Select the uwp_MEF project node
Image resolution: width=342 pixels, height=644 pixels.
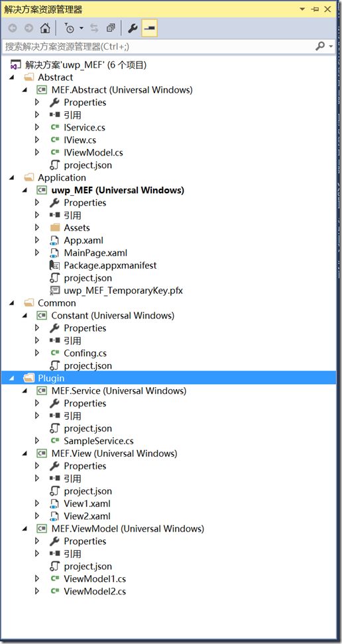coord(117,190)
